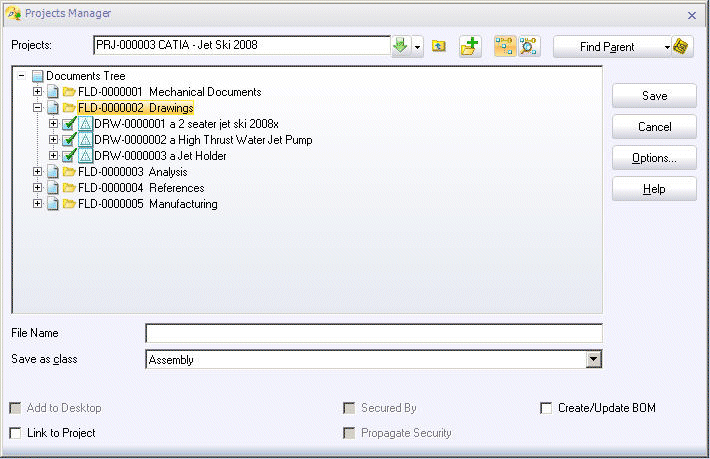Click the document page icon beside References folder
Screen dimensions: 710x459
coord(53,188)
